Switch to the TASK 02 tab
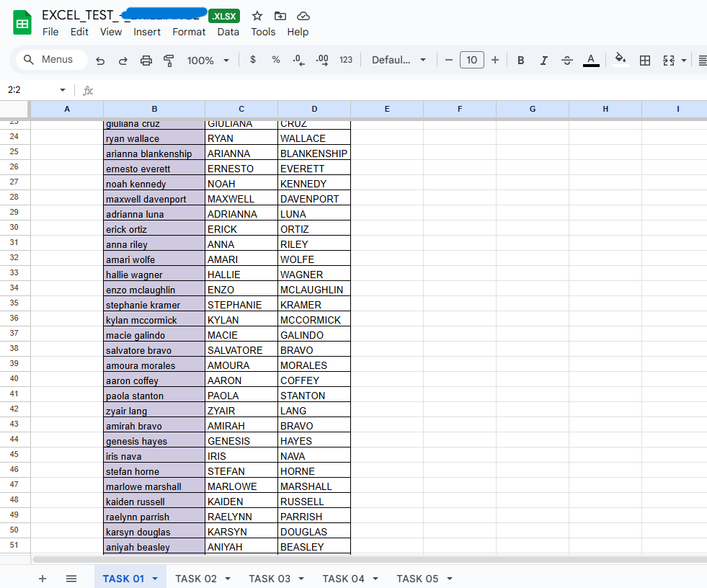The height and width of the screenshot is (588, 707). coord(196,579)
